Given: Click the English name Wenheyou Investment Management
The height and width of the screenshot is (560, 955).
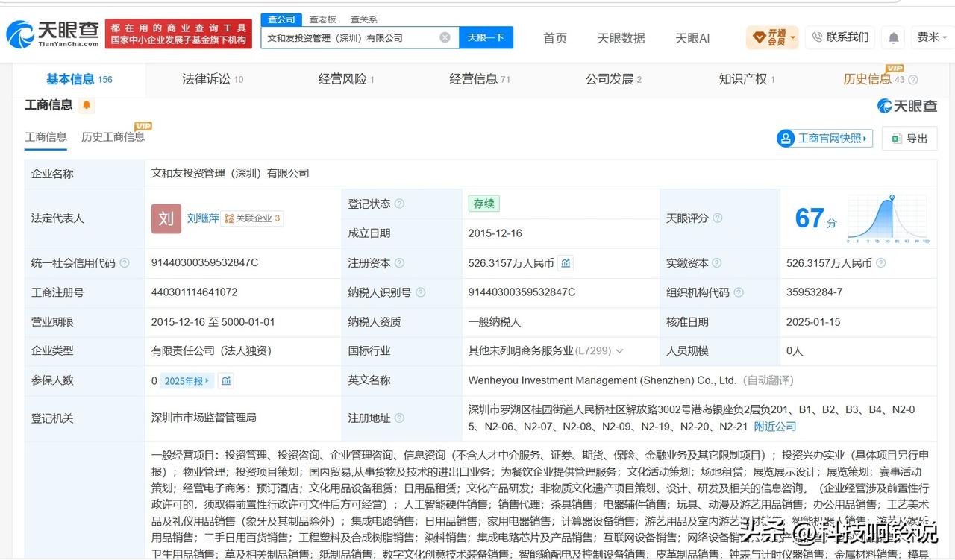Looking at the screenshot, I should click(x=602, y=380).
